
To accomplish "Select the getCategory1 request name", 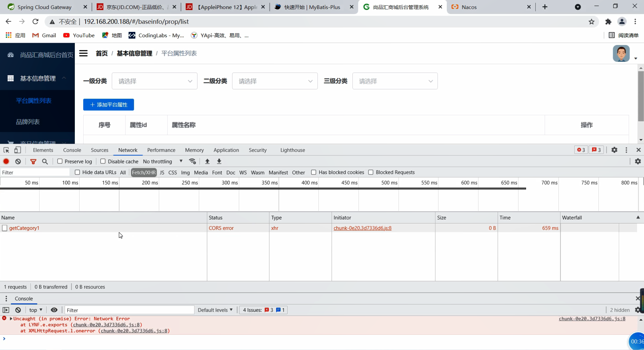I will click(24, 228).
